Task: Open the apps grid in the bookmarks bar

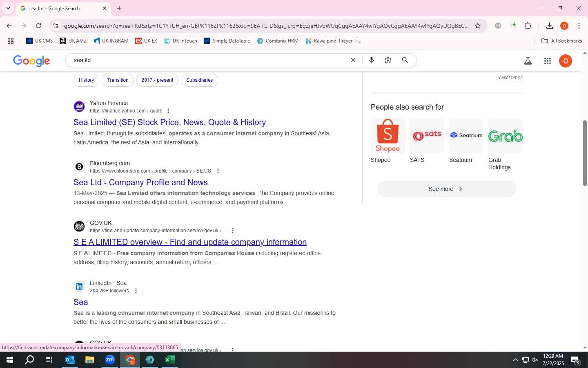Action: pos(11,41)
